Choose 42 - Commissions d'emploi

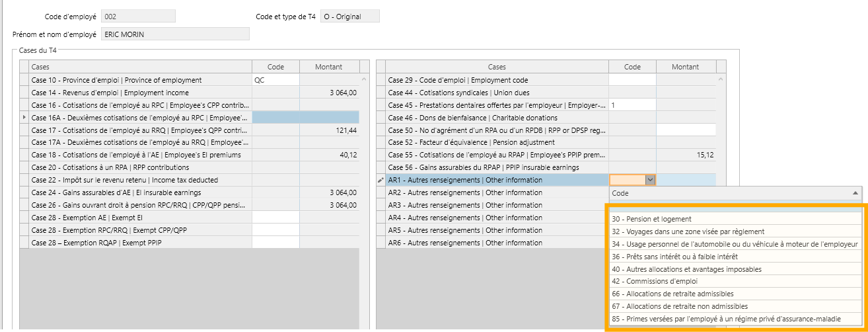coord(736,281)
